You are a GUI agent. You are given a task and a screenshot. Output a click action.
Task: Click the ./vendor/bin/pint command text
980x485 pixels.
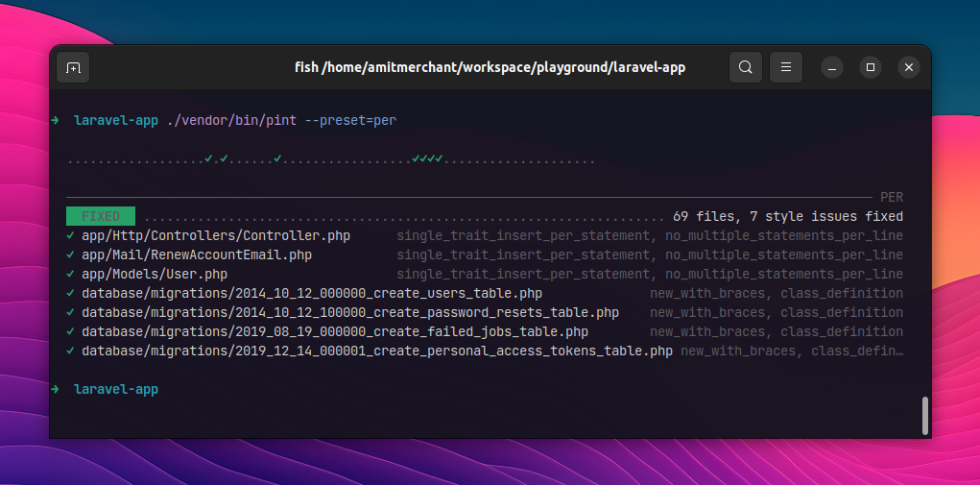point(232,120)
